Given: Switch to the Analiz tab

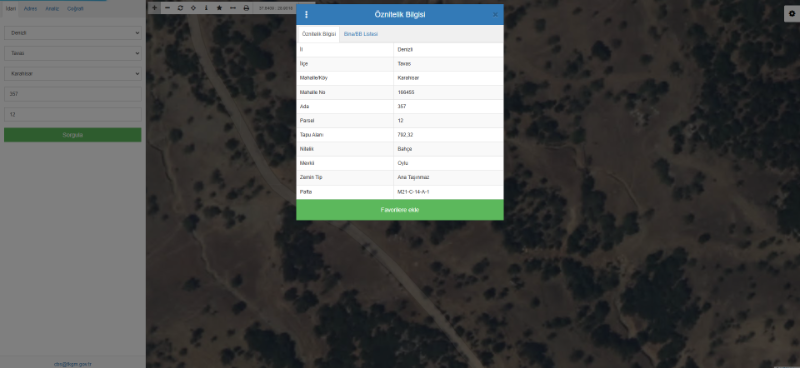Looking at the screenshot, I should tap(52, 9).
